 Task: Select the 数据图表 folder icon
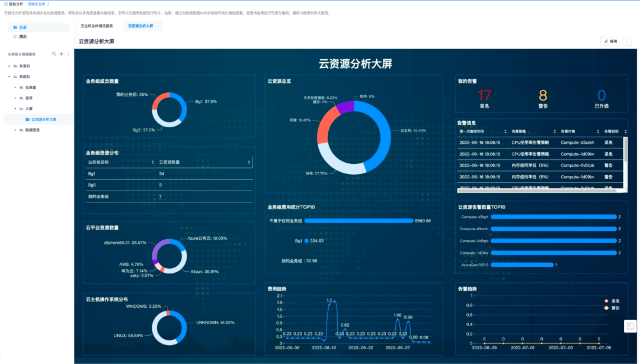(21, 130)
